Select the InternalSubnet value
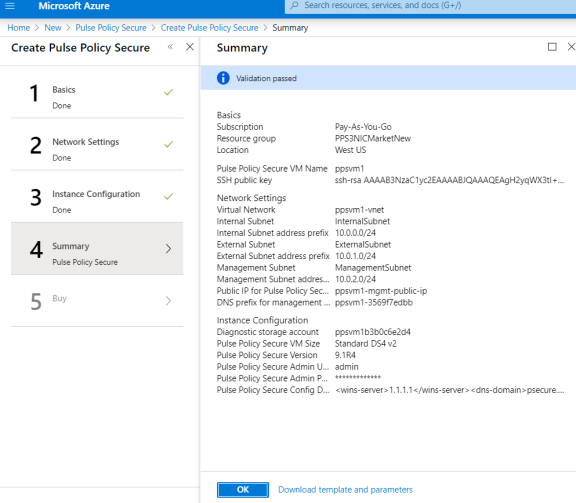 point(362,221)
